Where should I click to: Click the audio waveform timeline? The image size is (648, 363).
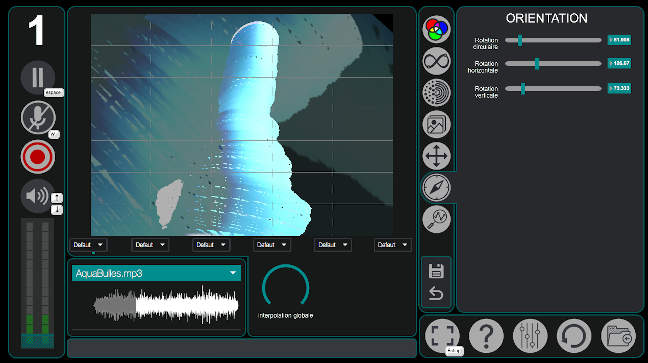(x=166, y=305)
